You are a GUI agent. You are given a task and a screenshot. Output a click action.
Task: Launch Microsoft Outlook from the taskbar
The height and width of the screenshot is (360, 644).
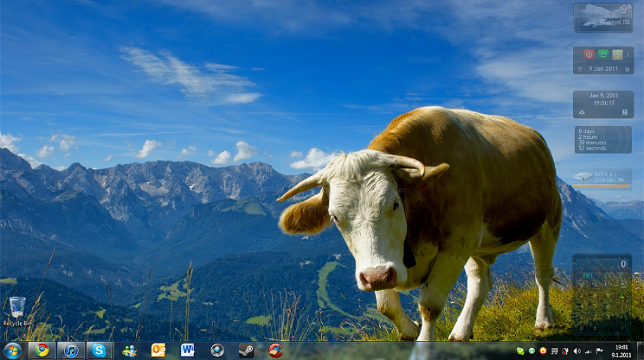click(x=159, y=350)
